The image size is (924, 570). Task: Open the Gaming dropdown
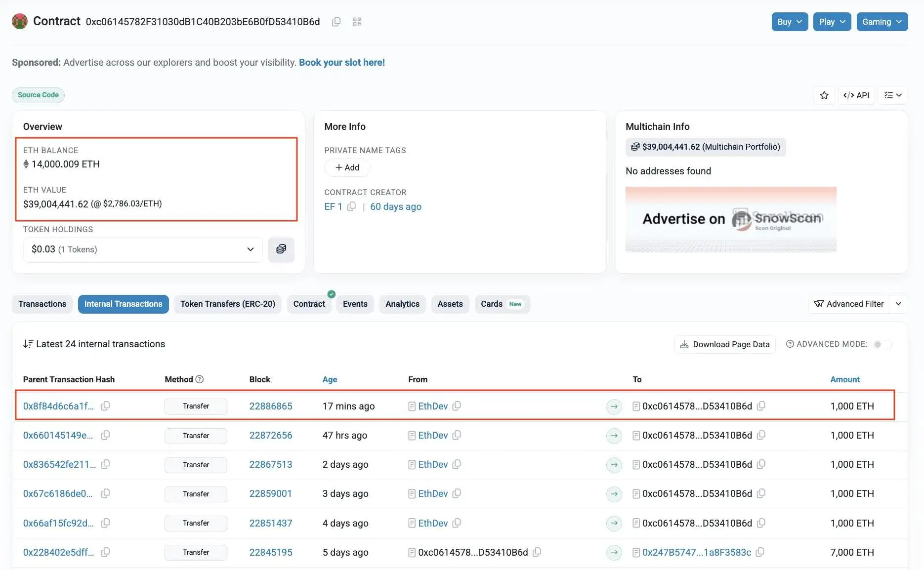(882, 22)
